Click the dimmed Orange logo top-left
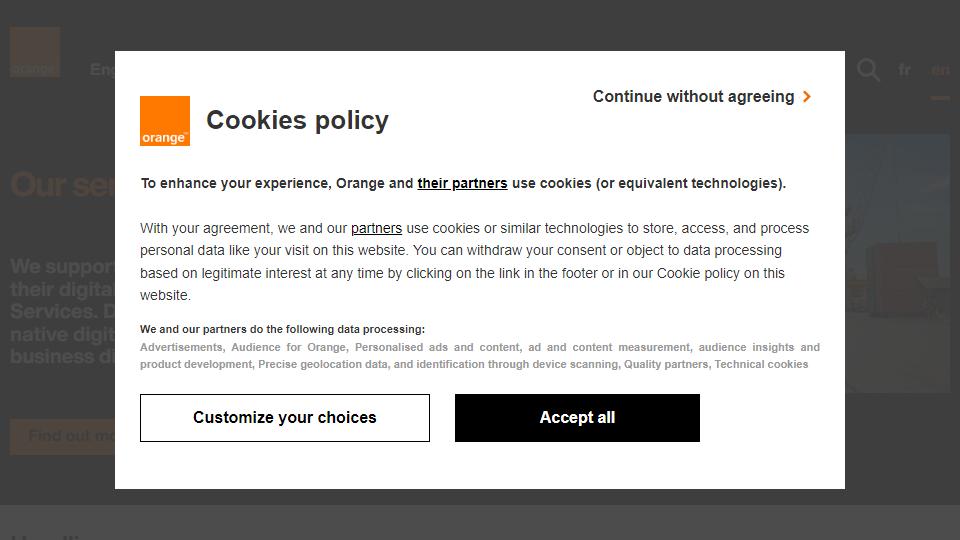This screenshot has height=540, width=960. coord(35,52)
